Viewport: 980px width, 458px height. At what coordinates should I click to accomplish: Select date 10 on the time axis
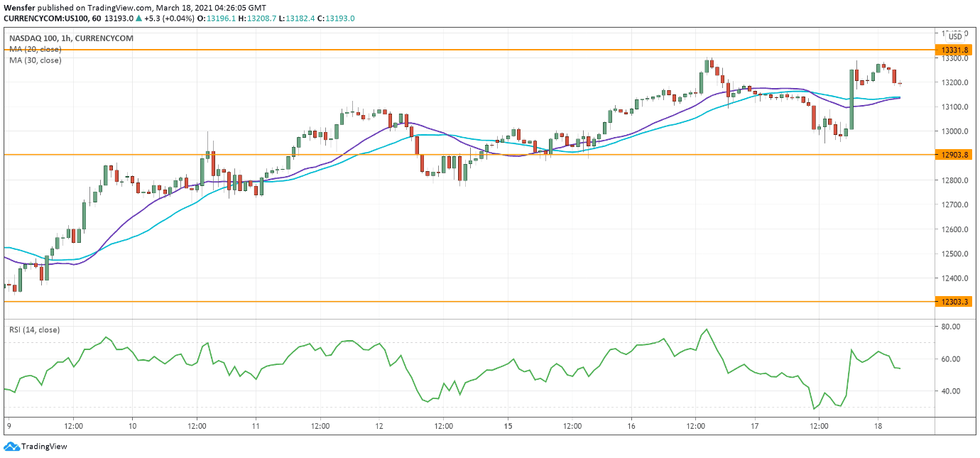click(x=133, y=426)
